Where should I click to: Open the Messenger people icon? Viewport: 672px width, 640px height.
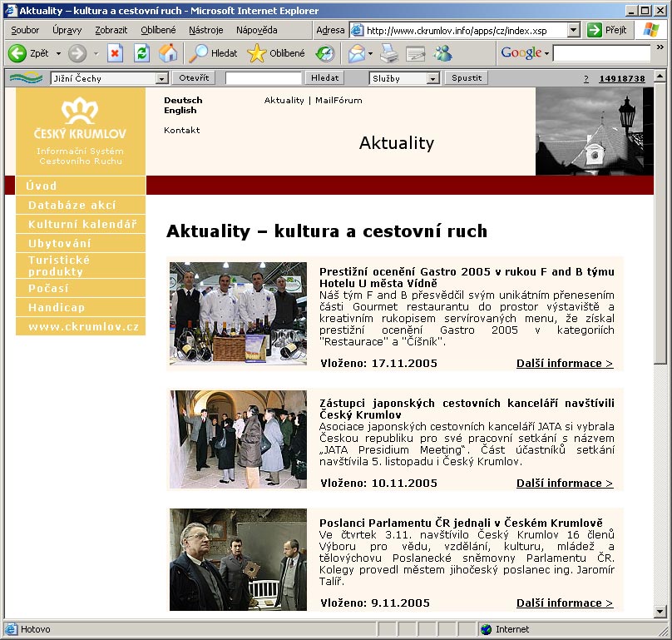coord(442,53)
